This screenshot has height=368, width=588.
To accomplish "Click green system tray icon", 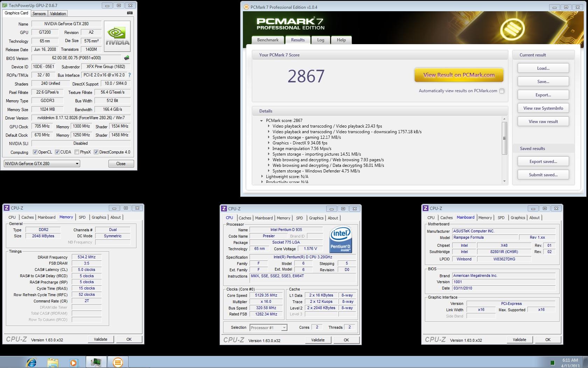I will click(x=553, y=363).
